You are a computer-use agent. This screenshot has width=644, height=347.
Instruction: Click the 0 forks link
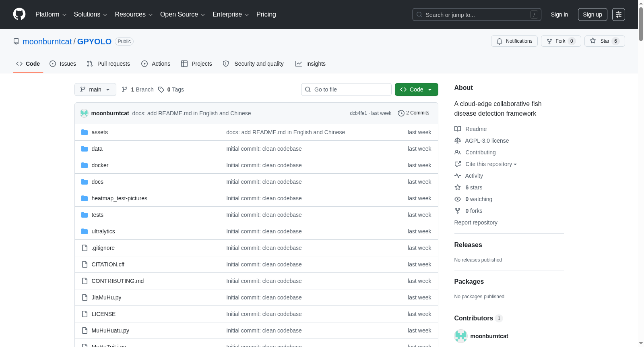pos(474,211)
